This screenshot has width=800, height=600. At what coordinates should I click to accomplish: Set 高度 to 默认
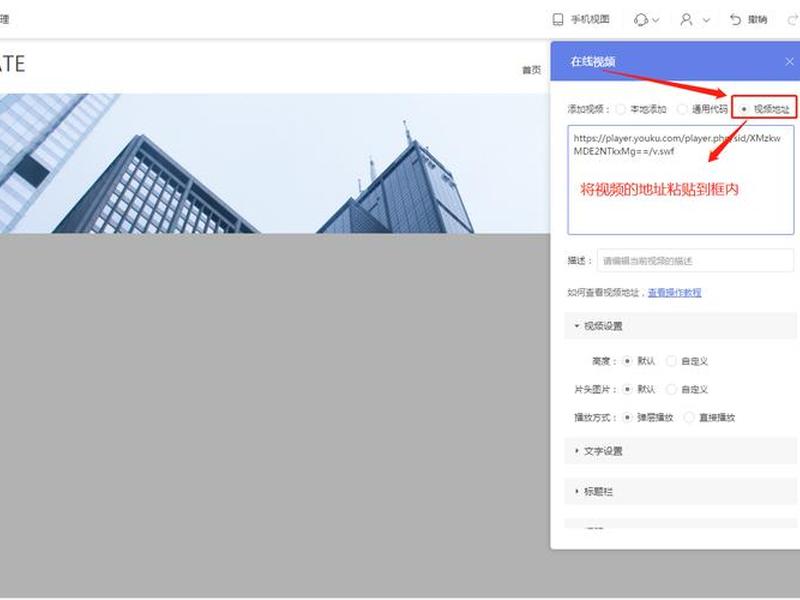click(628, 361)
